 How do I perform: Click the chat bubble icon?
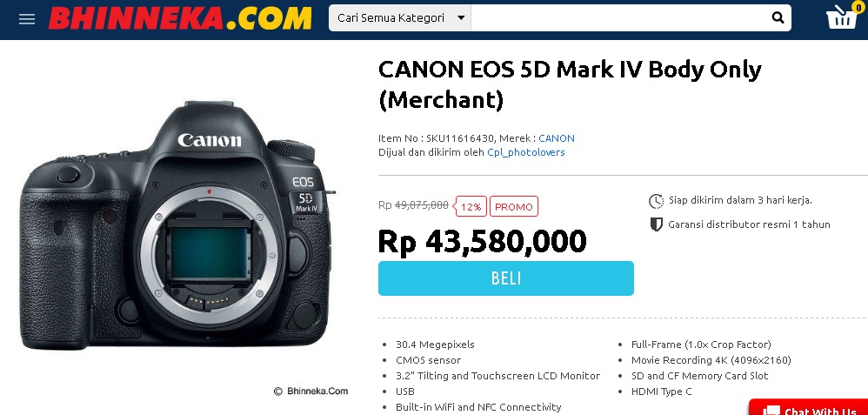click(771, 412)
